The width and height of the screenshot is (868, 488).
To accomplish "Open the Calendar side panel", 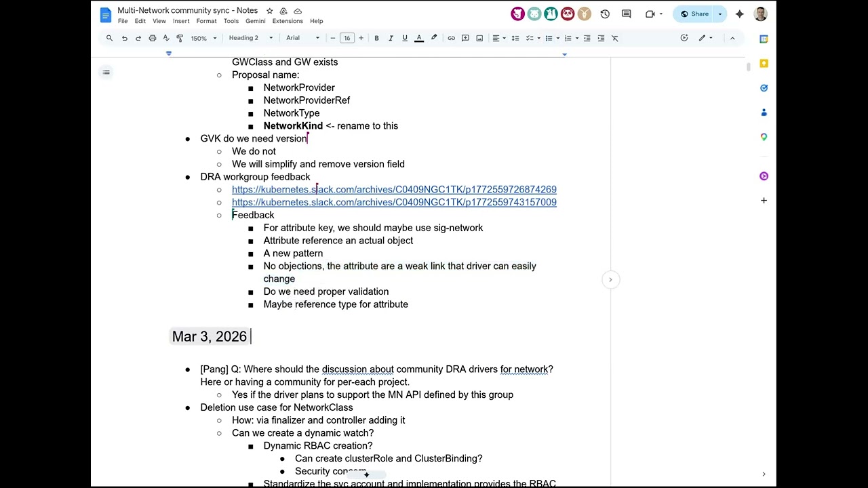I will tap(764, 39).
